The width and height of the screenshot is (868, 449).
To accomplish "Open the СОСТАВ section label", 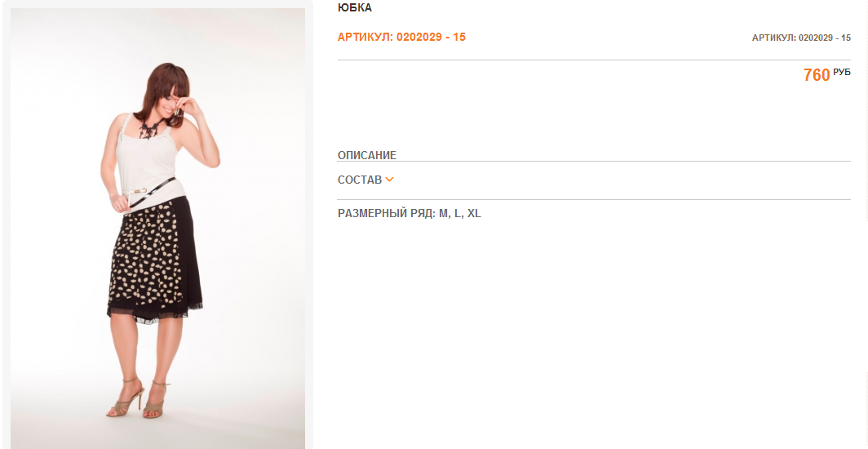I will point(360,180).
